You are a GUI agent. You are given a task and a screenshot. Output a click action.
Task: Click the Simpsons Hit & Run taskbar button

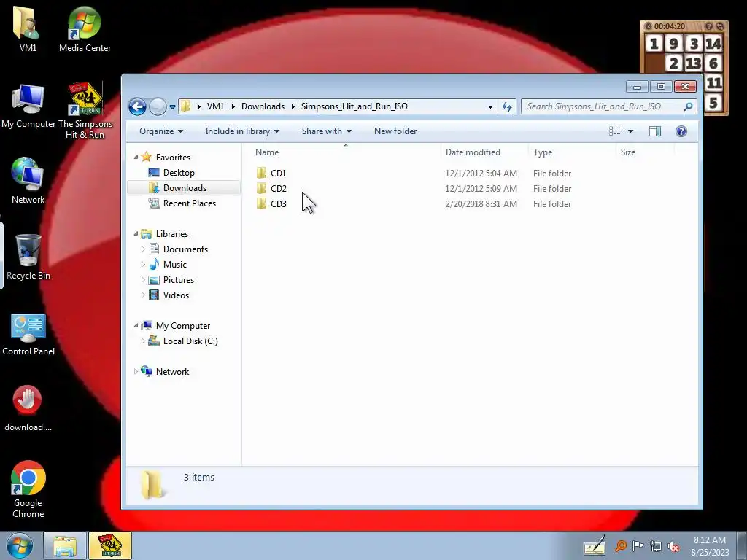point(109,545)
